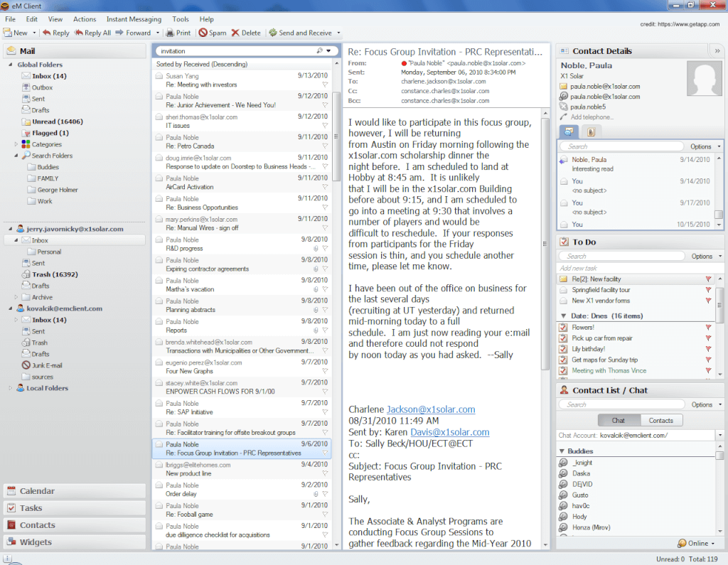Screen dimensions: 728x565
Task: Switch to the Contacts section
Action: click(75, 525)
